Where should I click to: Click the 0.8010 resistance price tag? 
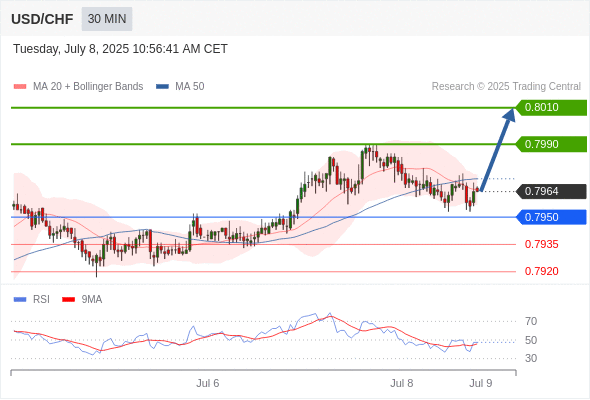(x=551, y=108)
